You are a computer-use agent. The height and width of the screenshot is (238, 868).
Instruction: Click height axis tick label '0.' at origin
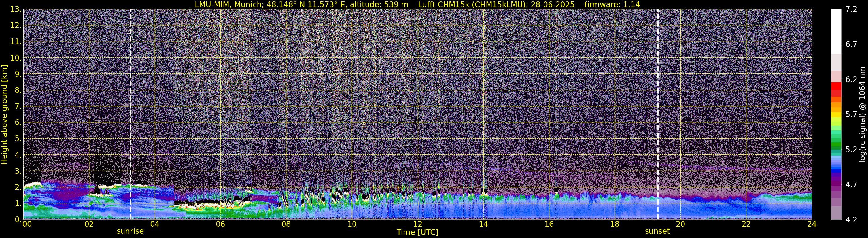18,220
